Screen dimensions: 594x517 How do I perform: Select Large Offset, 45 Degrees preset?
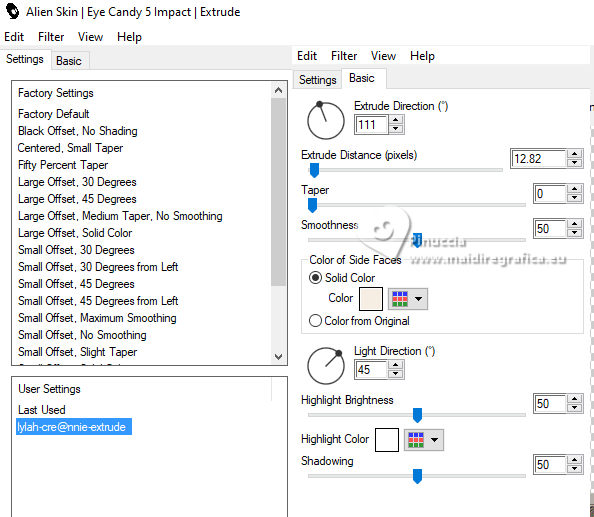pos(77,199)
